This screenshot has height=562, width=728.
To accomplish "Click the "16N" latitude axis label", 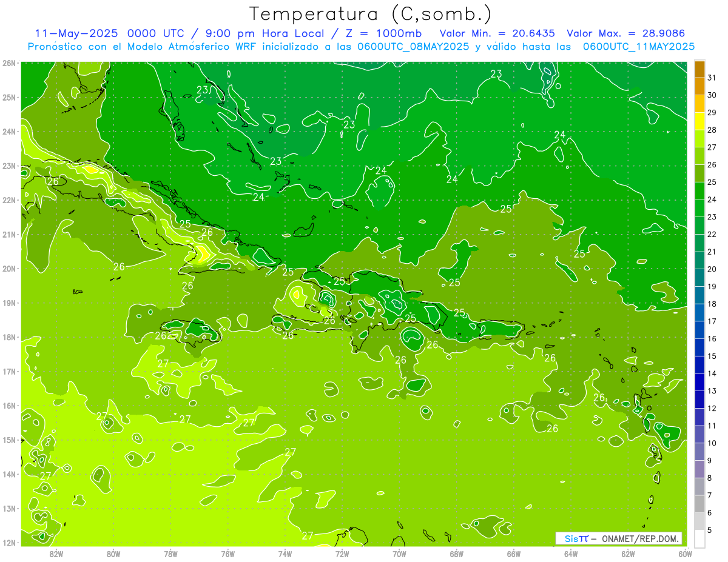I will pyautogui.click(x=9, y=406).
